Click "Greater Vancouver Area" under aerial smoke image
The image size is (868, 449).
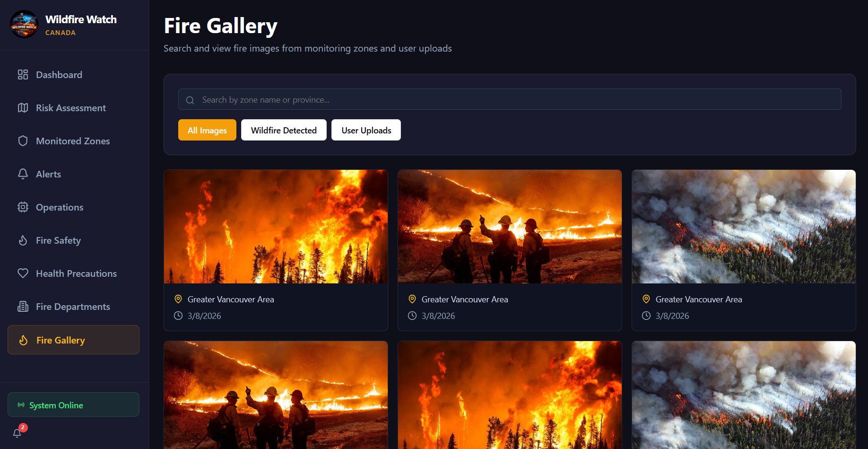[x=699, y=299]
